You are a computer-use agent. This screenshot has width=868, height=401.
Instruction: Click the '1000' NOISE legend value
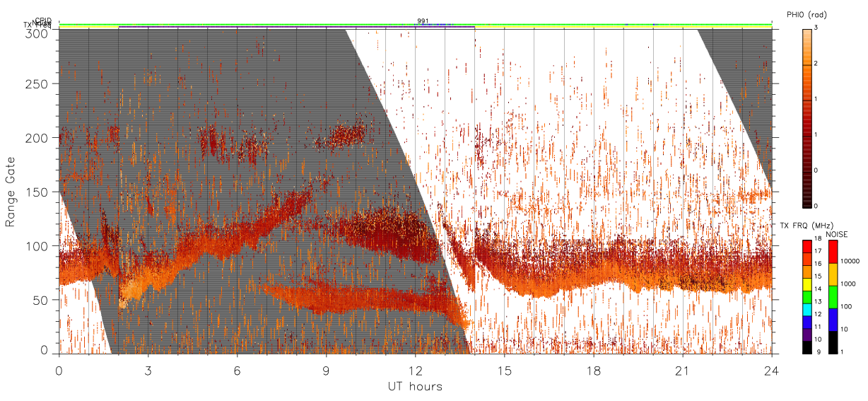(x=849, y=284)
